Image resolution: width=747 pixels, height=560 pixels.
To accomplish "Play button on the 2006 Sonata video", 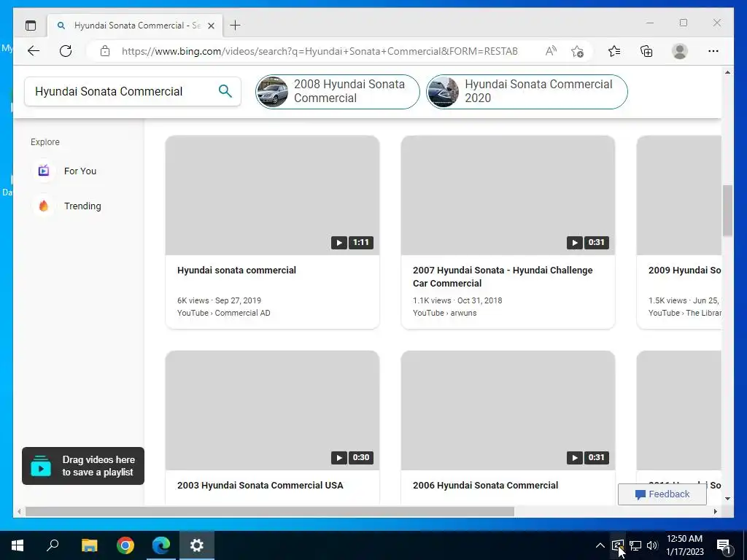I will pos(575,458).
